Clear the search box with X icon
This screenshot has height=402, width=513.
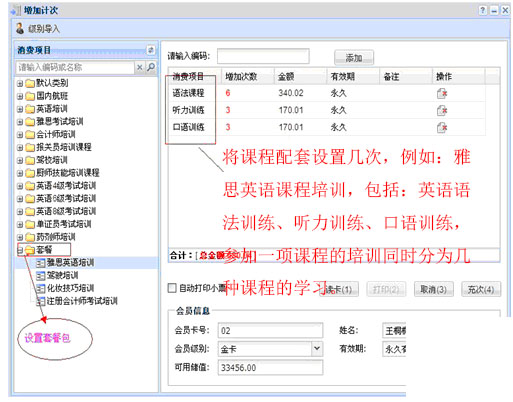coord(140,67)
